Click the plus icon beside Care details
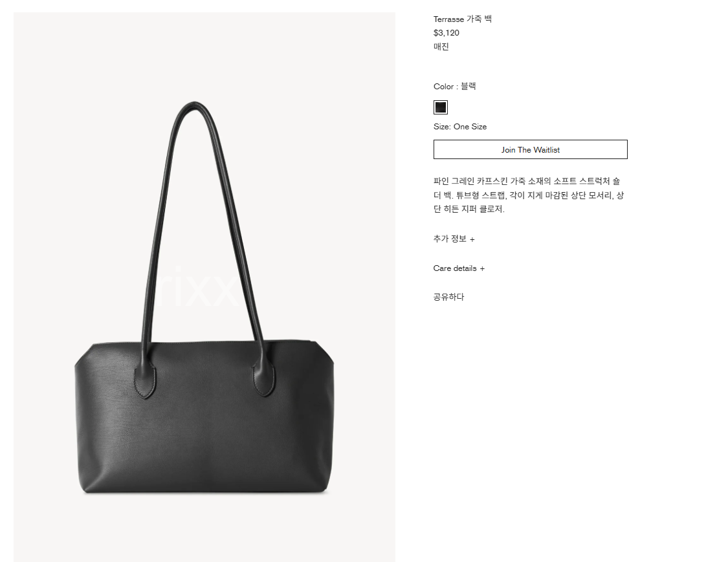This screenshot has width=728, height=562. point(482,268)
